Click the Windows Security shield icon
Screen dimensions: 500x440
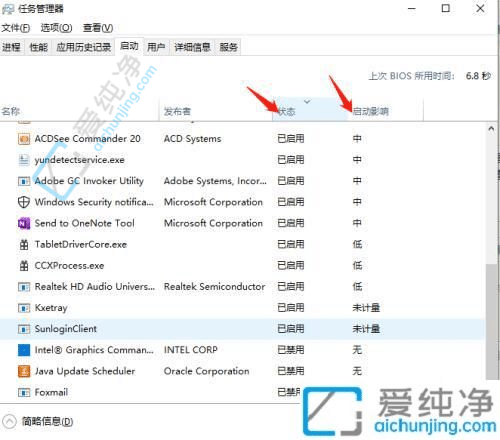(x=24, y=202)
